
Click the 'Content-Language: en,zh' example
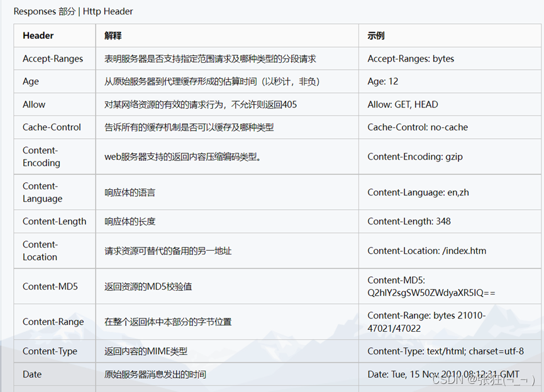418,192
